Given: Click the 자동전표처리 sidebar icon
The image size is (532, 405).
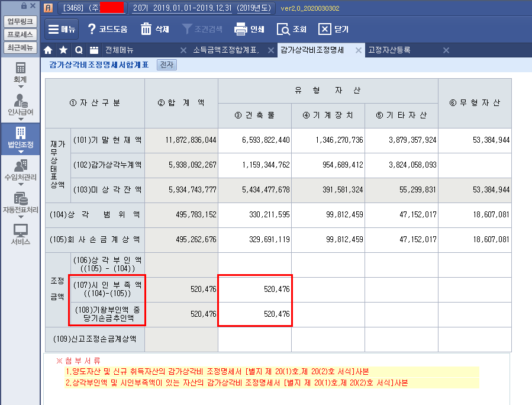Looking at the screenshot, I should click(x=20, y=199).
